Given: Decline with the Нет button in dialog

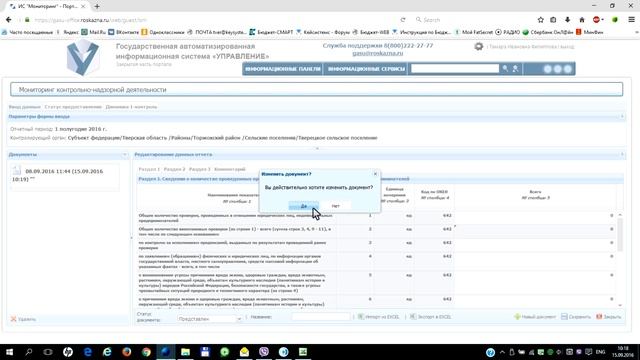Looking at the screenshot, I should (336, 206).
